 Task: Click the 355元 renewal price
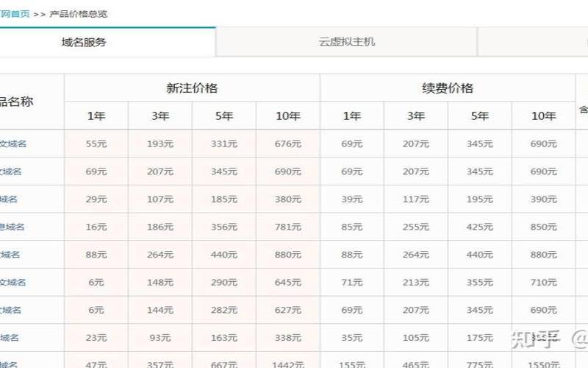tap(480, 283)
